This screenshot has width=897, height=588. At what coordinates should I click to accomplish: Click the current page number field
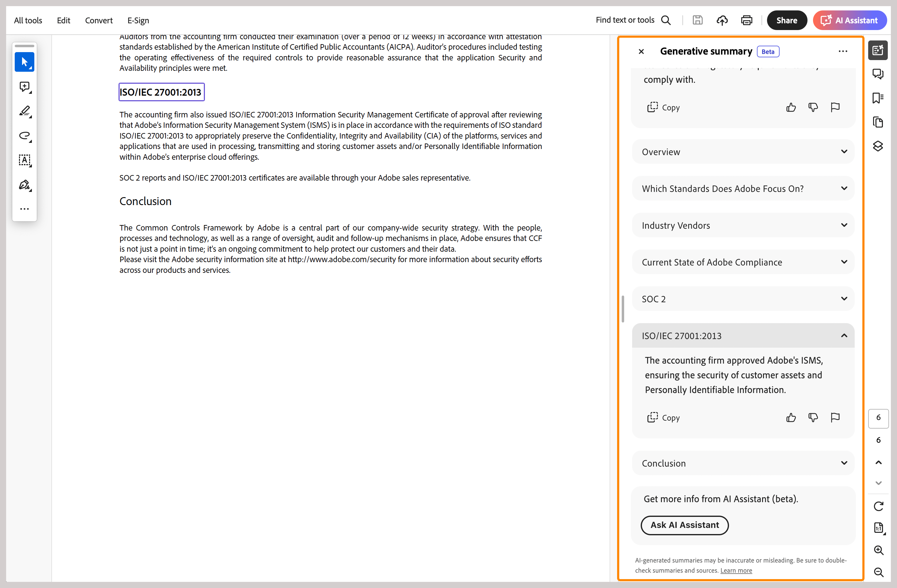click(x=878, y=418)
